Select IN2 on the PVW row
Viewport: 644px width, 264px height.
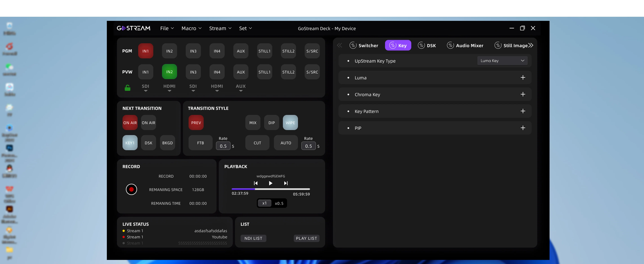[x=169, y=72]
